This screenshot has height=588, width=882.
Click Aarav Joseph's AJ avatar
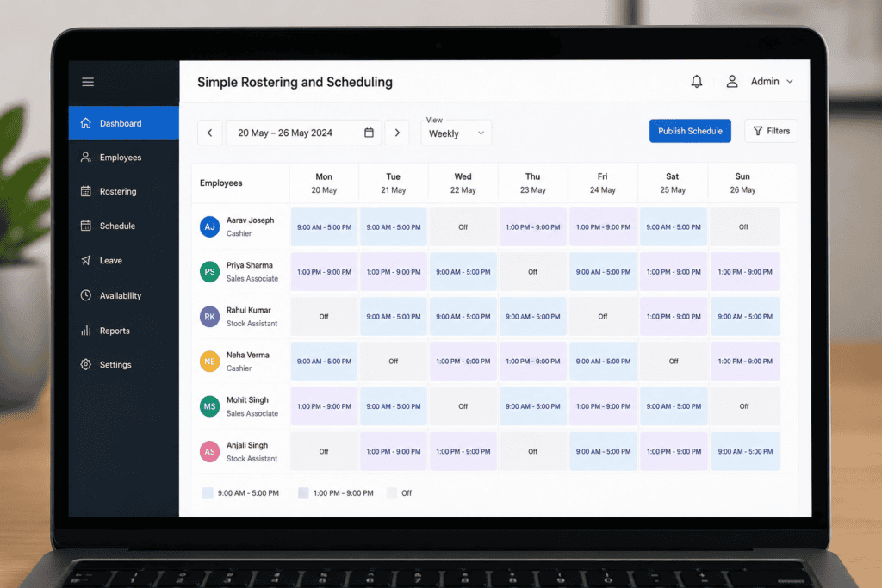[x=210, y=227]
